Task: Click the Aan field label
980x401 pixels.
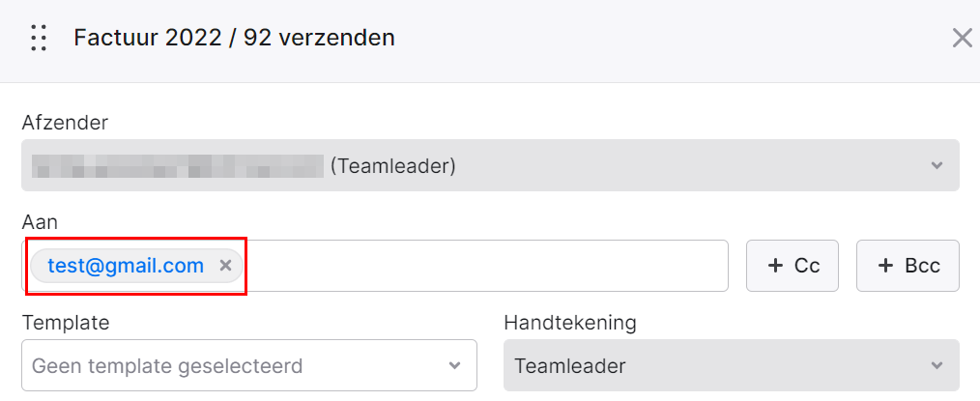Action: click(x=40, y=223)
